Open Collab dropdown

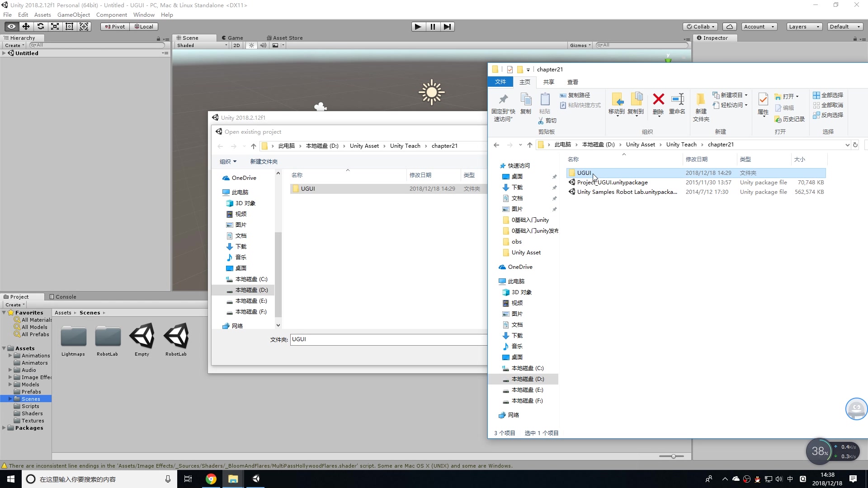(x=701, y=27)
